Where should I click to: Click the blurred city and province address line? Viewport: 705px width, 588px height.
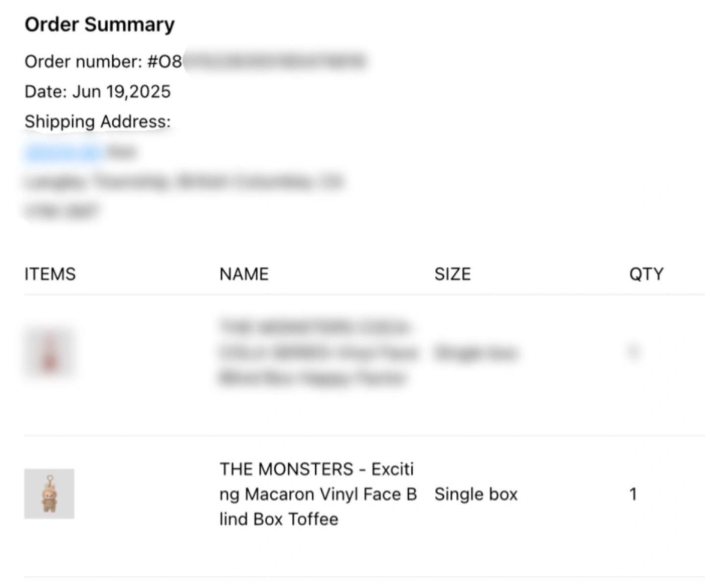[x=183, y=181]
